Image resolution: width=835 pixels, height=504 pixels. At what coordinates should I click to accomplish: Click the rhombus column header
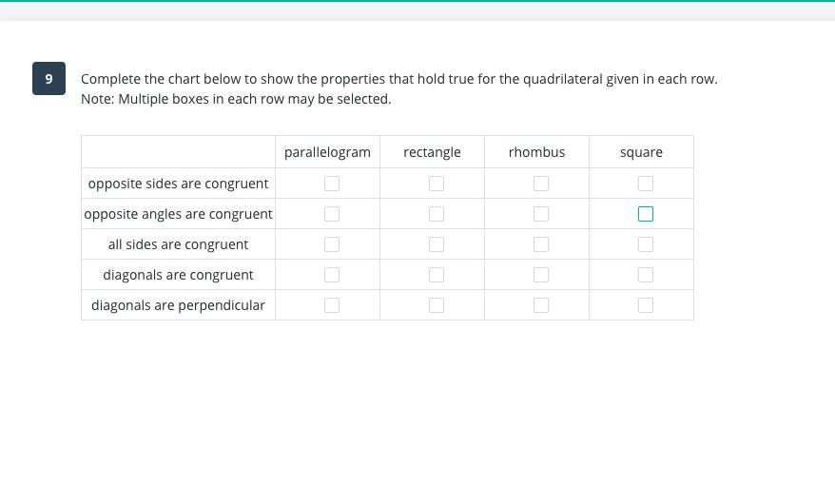pos(536,152)
